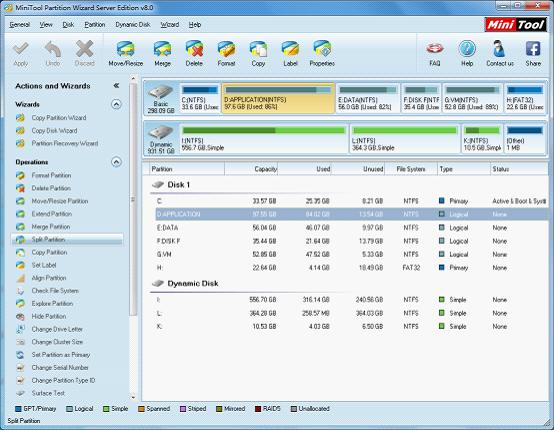Collapse the Operations section
The height and width of the screenshot is (430, 554).
coord(116,162)
